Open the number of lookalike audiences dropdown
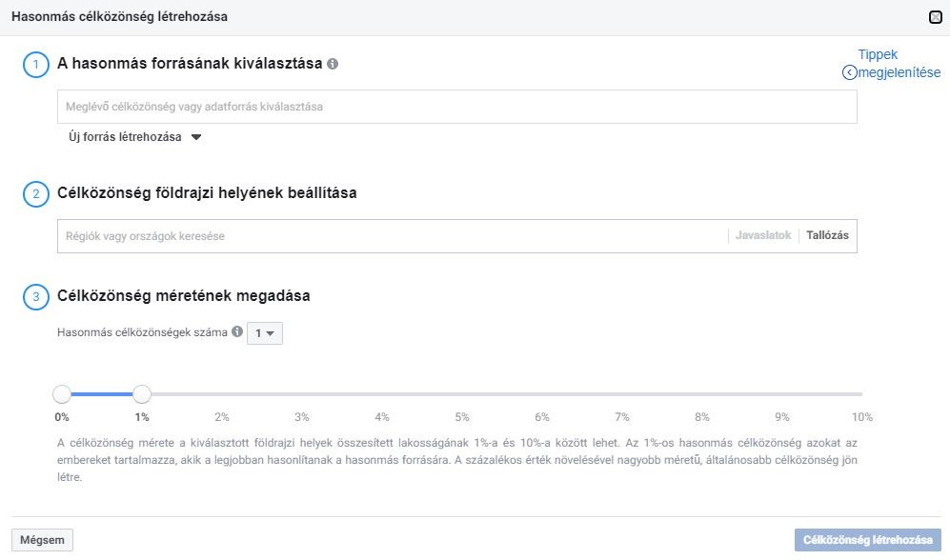Viewport: 950px width, 560px height. (x=265, y=333)
